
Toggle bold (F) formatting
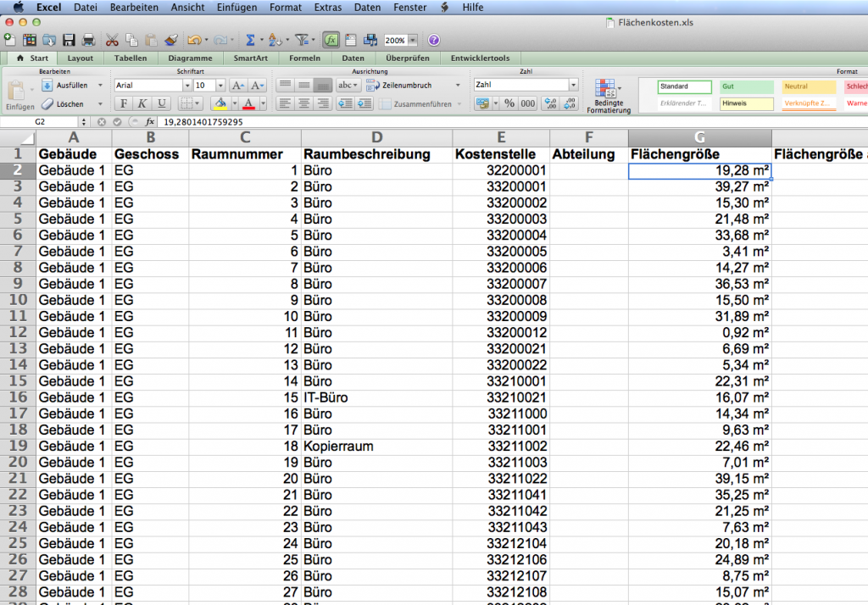123,103
